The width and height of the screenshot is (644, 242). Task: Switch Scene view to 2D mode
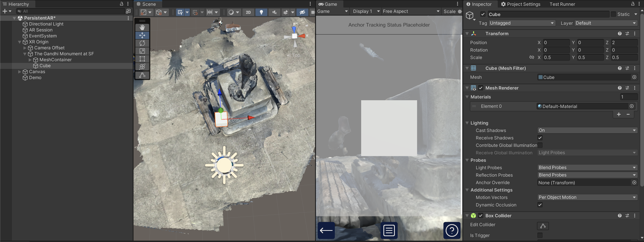tap(248, 12)
